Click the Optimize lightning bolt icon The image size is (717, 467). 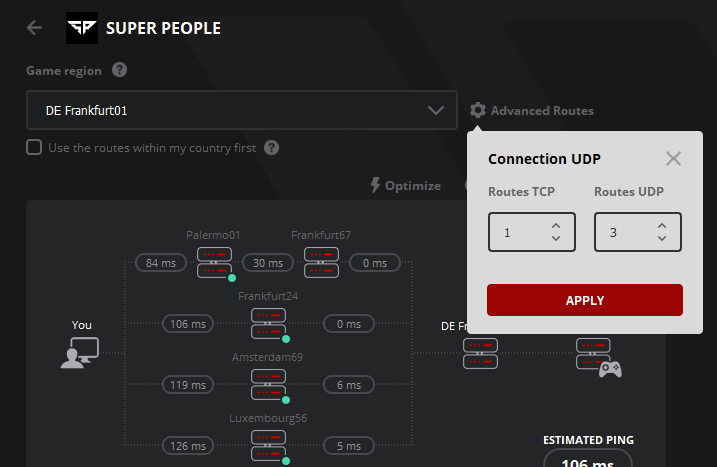[375, 185]
